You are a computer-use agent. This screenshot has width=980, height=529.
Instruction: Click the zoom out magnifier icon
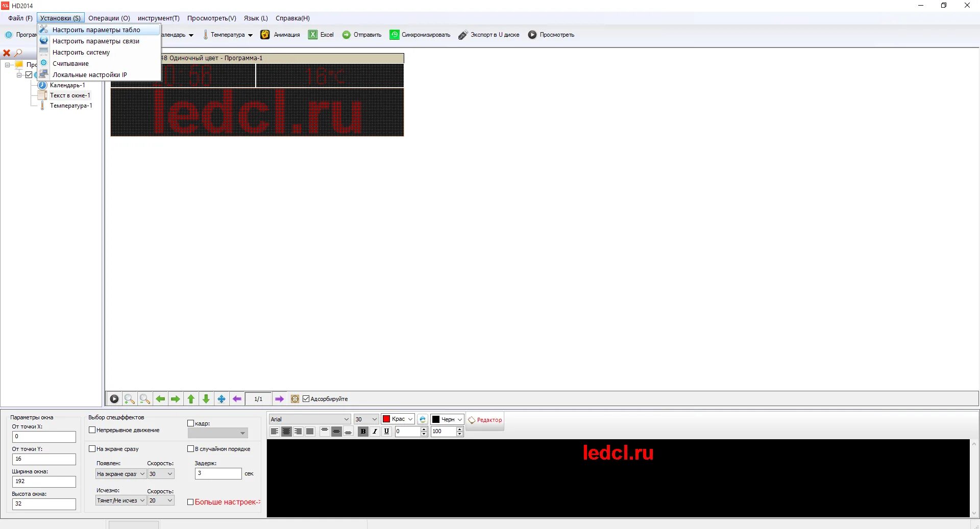coord(145,399)
